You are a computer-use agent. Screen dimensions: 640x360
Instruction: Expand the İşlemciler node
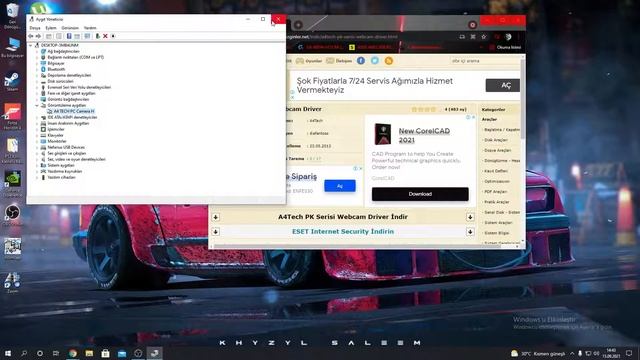tap(37, 129)
